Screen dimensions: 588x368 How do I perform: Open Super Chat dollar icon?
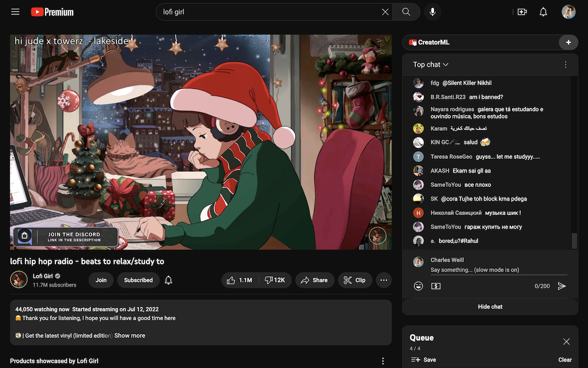(x=436, y=286)
